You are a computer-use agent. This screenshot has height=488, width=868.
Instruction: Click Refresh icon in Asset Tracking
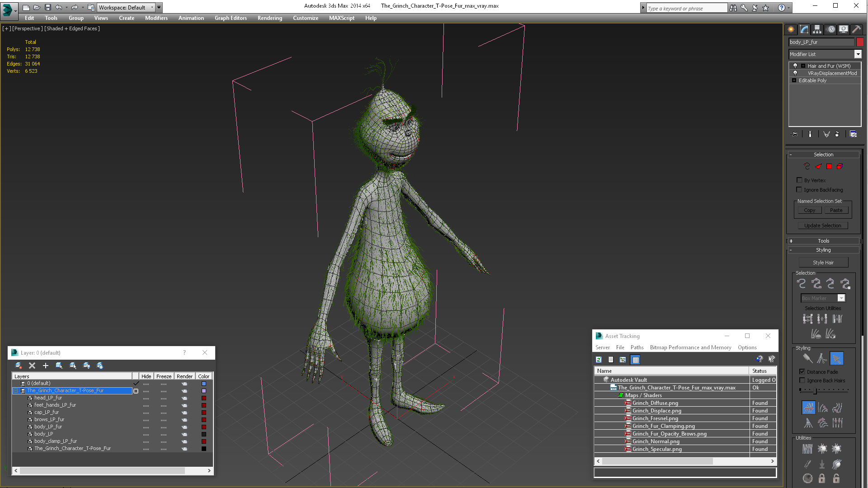click(599, 360)
